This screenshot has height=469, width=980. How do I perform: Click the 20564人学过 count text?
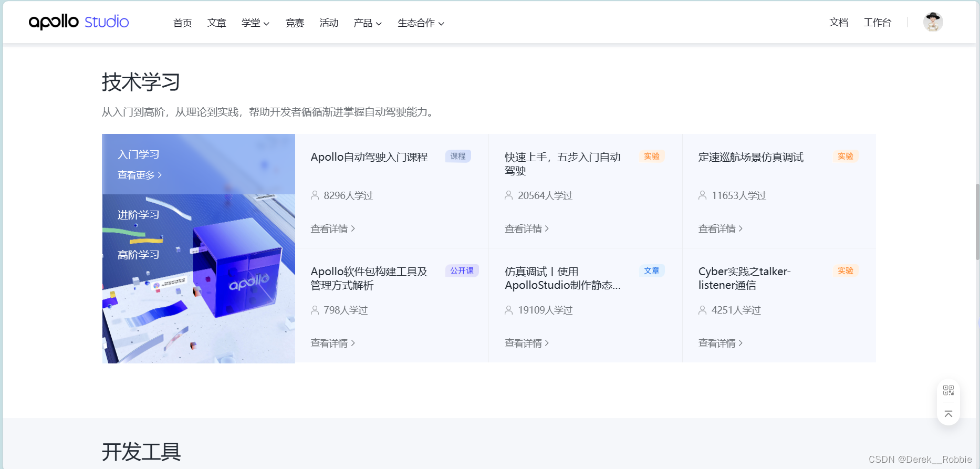[x=545, y=195]
